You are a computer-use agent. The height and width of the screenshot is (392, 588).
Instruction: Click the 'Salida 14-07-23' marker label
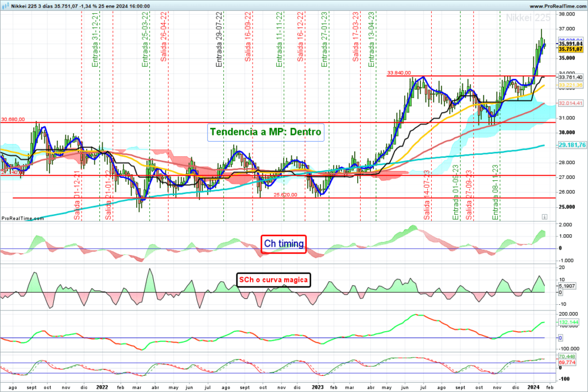coord(427,195)
